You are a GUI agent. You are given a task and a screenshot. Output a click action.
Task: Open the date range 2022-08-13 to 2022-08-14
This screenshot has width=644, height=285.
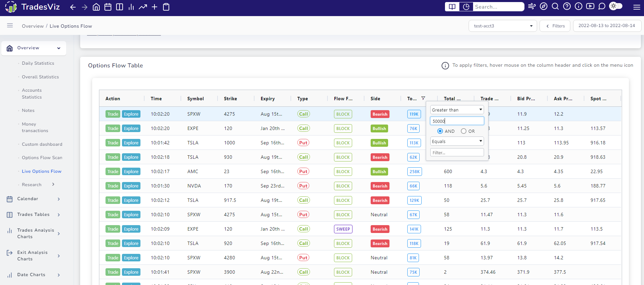[607, 26]
